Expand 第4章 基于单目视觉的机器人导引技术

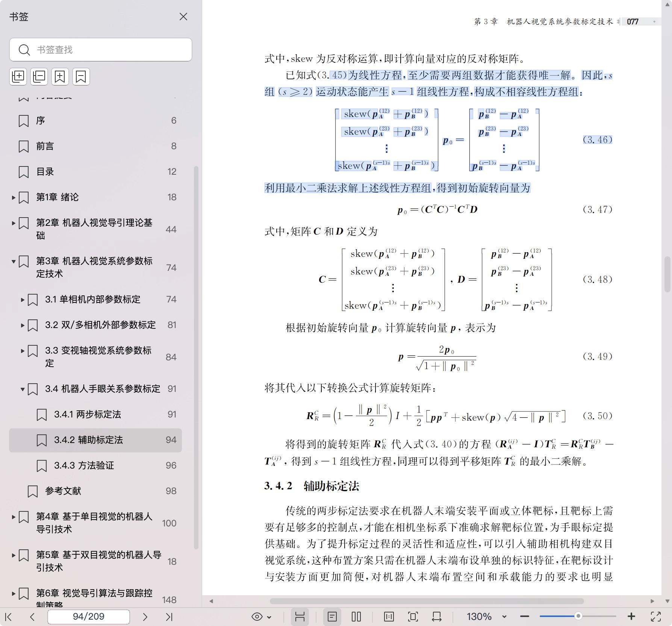(14, 517)
